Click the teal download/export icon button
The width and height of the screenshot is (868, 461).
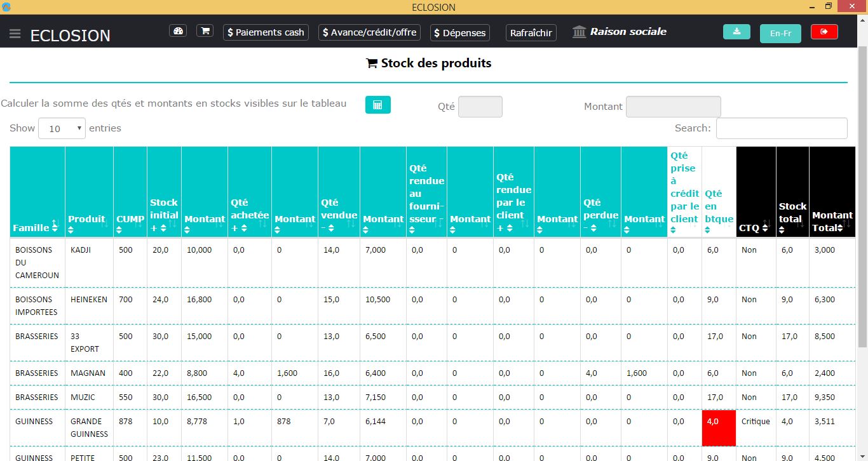736,30
